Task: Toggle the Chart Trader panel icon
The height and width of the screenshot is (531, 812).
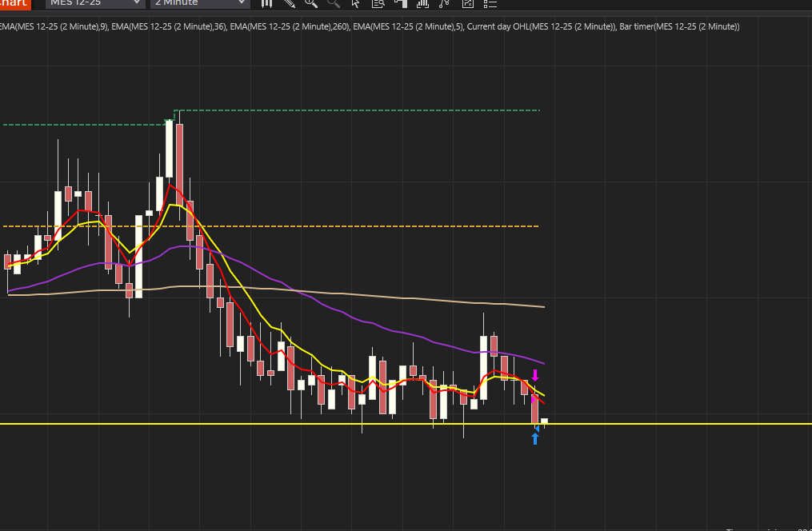Action: click(x=401, y=3)
